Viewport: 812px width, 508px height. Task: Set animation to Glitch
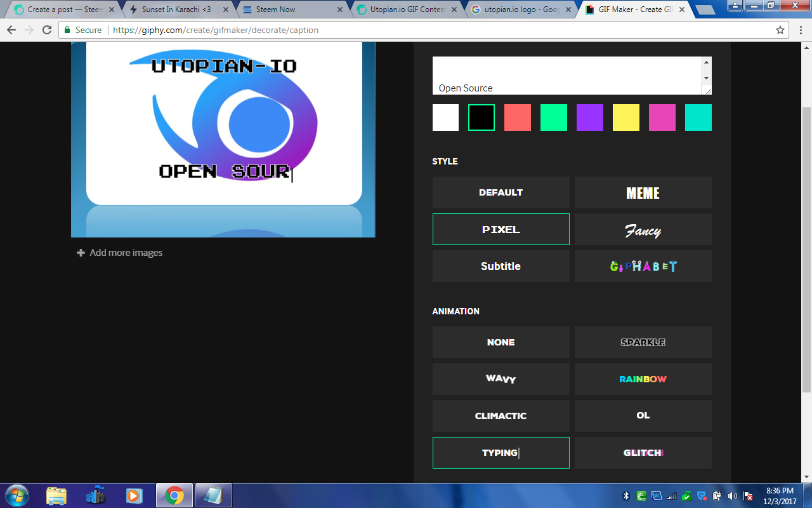(643, 453)
